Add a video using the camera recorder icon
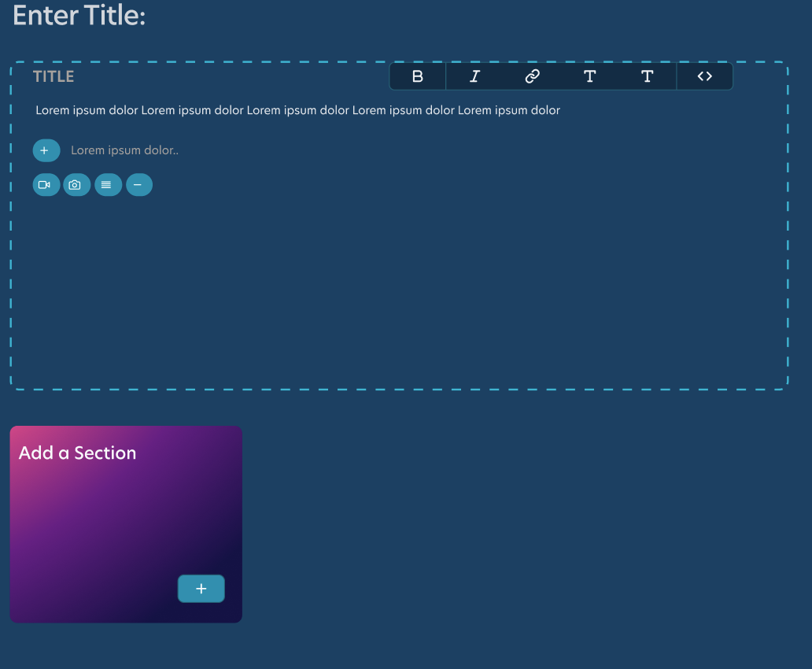This screenshot has height=669, width=812. (x=46, y=184)
